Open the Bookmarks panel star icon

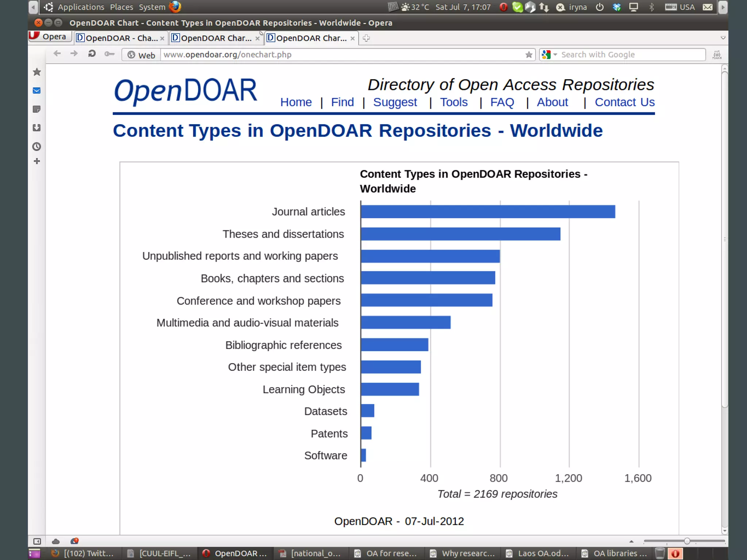[37, 72]
